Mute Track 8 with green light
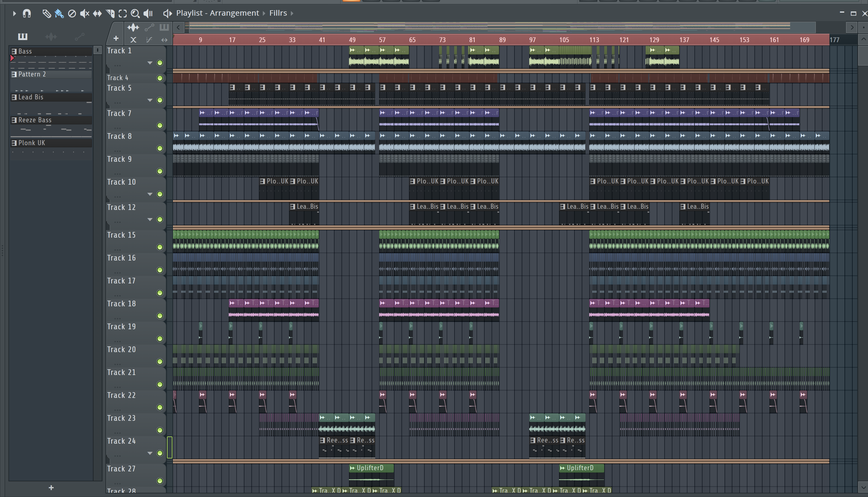 (159, 148)
